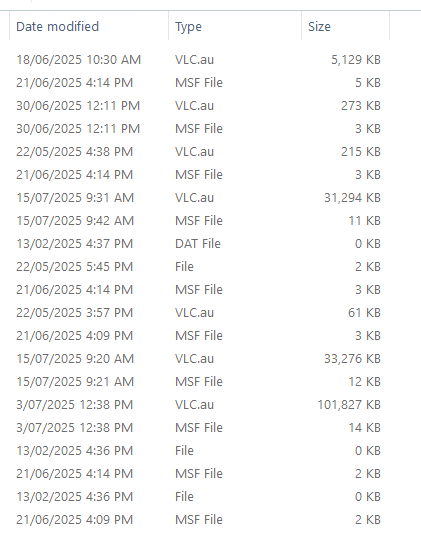Sort files by the Size column header
Viewport: 421px width, 555px height.
pyautogui.click(x=346, y=27)
